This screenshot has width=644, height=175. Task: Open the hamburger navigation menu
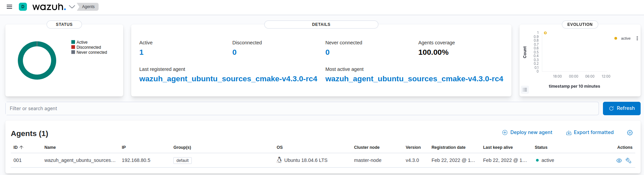pyautogui.click(x=9, y=7)
